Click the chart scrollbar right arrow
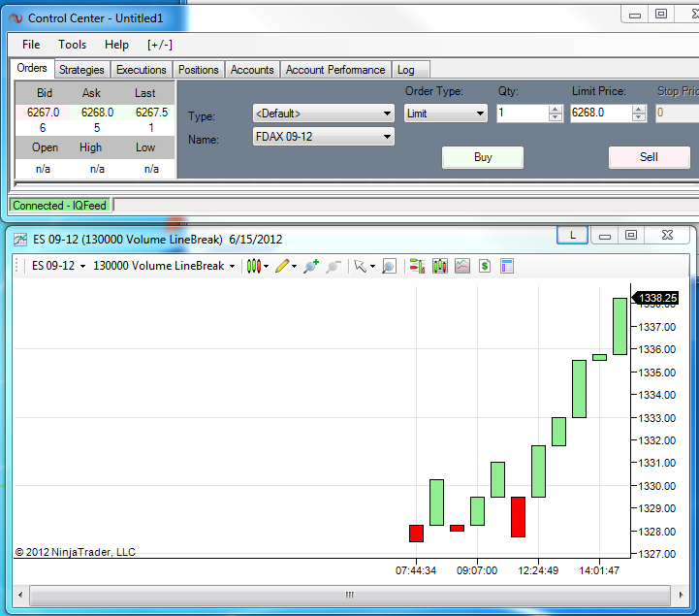 pos(681,595)
